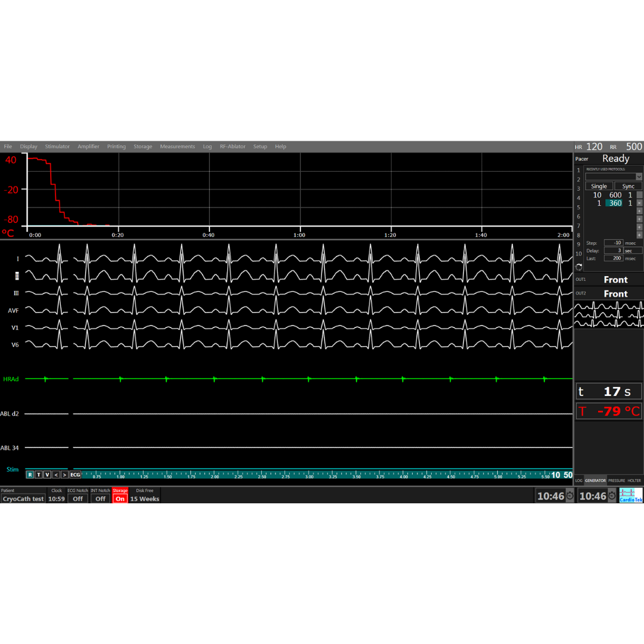
Task: Click the pacer protocol refresh icon
Action: pos(578,267)
